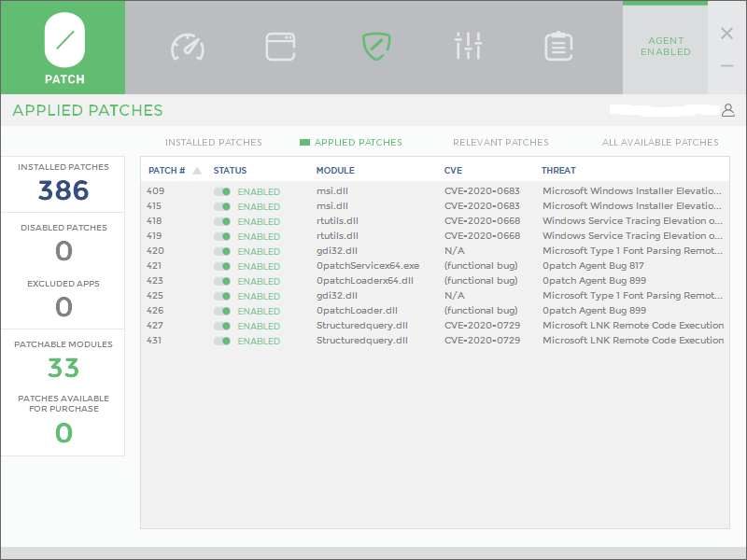Sort the list by CVE column
The height and width of the screenshot is (560, 747).
pyautogui.click(x=453, y=171)
